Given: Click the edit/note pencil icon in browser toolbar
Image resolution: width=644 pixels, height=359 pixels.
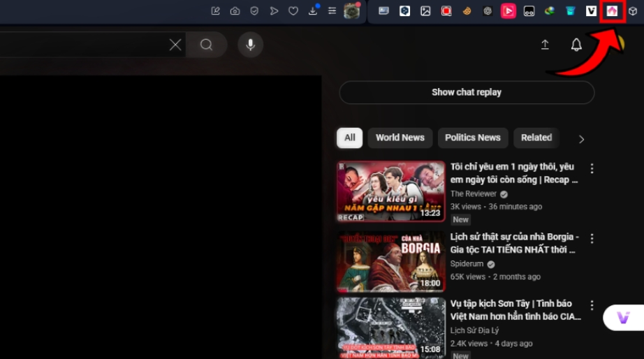Looking at the screenshot, I should coord(215,11).
